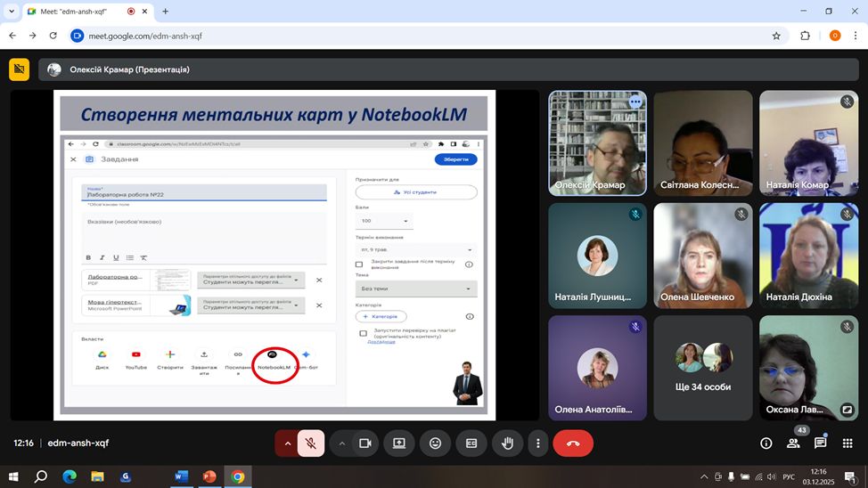Open the 'Ще 34 особи' participants tile
Viewport: 868px width, 488px height.
click(703, 367)
